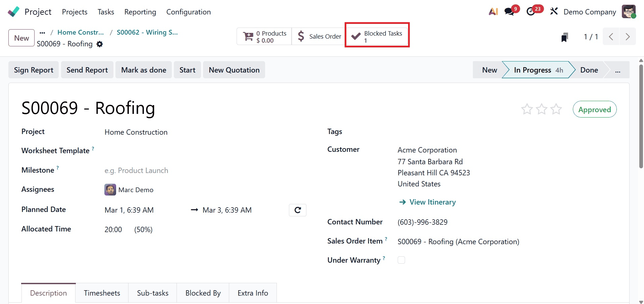The width and height of the screenshot is (644, 304).
Task: Open the Discuss messages icon
Action: [x=509, y=11]
